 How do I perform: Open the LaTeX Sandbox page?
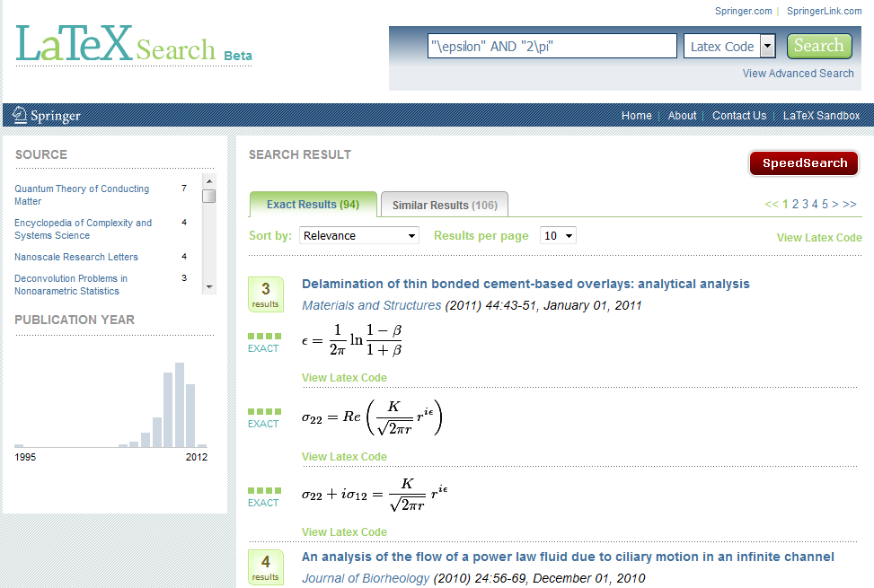[821, 115]
